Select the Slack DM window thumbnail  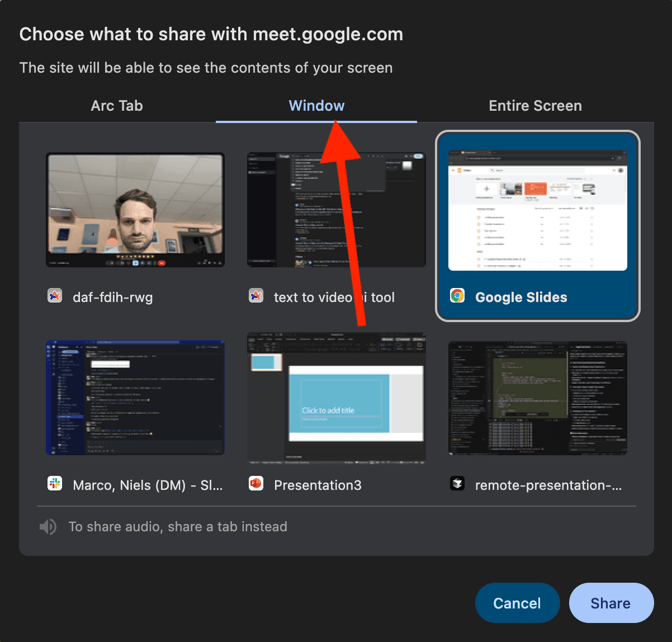(135, 398)
